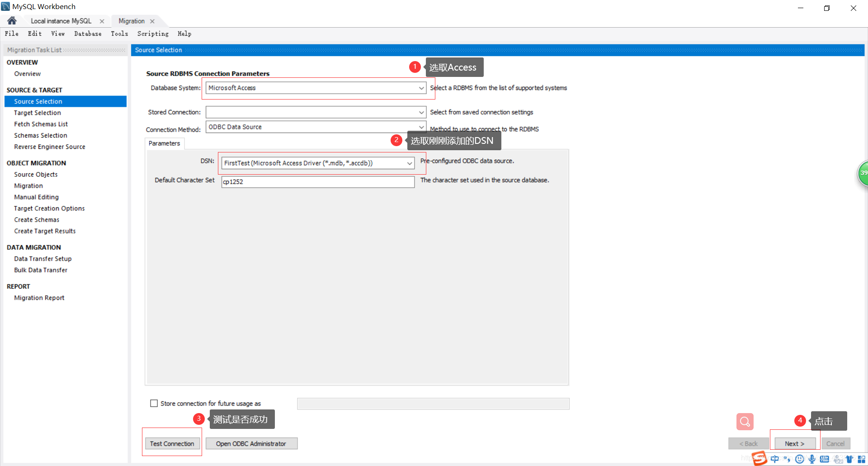The image size is (868, 466).
Task: Close the Migration tab
Action: (x=152, y=21)
